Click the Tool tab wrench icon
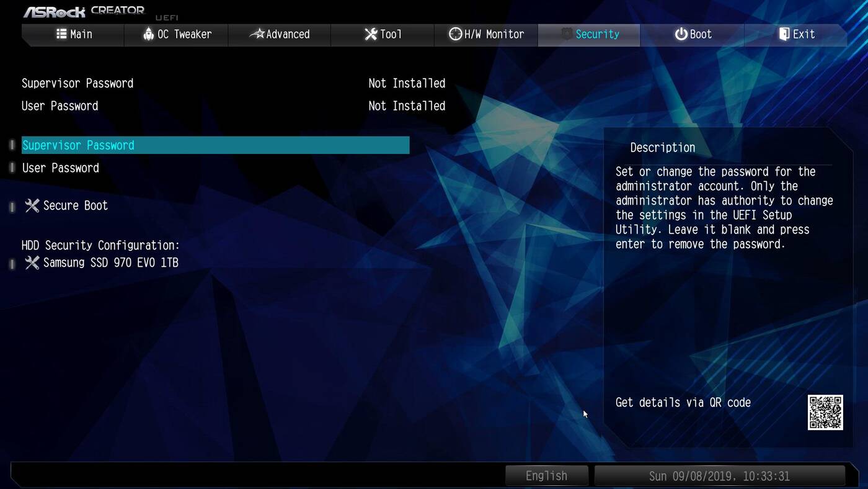The width and height of the screenshot is (868, 489). coord(371,34)
